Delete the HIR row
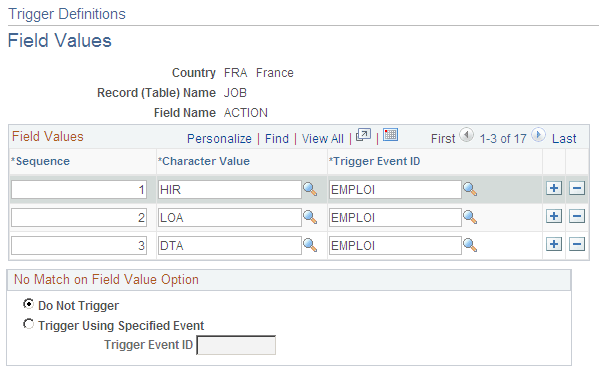 [577, 188]
